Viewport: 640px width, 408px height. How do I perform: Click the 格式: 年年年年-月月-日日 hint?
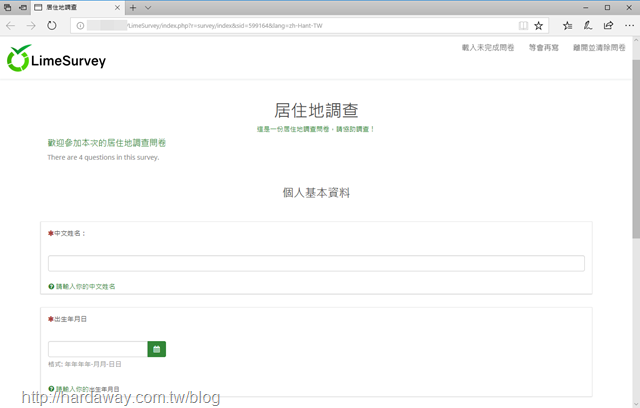[85, 364]
